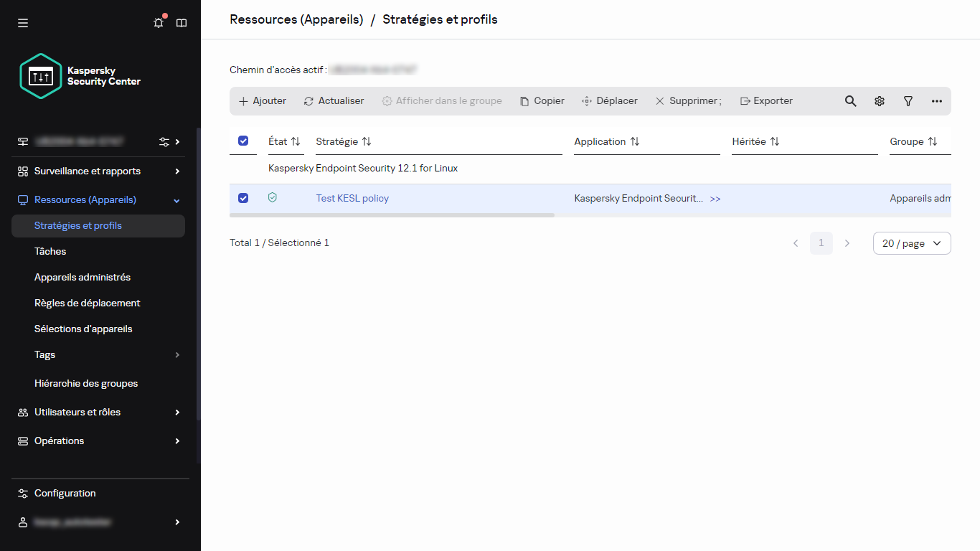Viewport: 980px width, 551px height.
Task: Click the search magnifier icon
Action: coord(851,101)
